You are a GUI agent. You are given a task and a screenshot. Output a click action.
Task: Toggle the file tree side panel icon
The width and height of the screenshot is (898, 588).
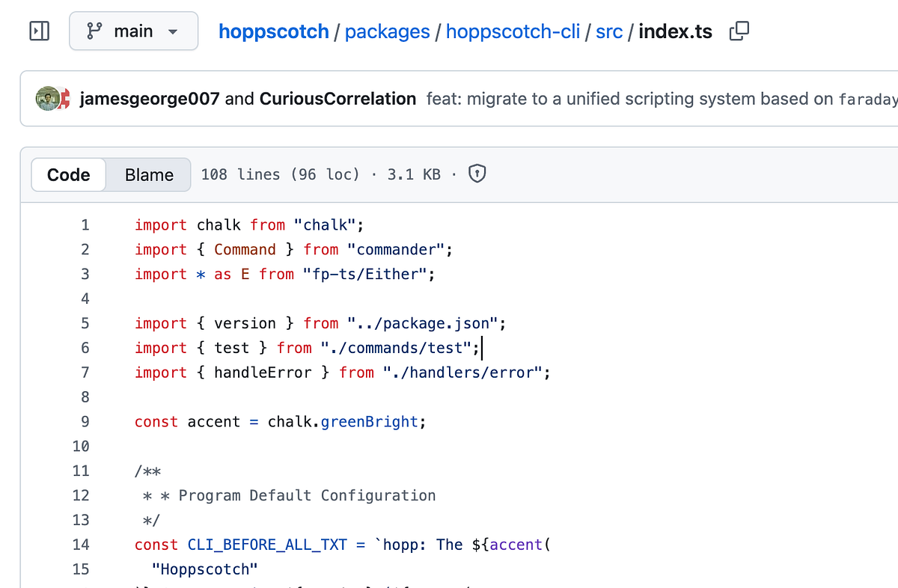point(38,31)
